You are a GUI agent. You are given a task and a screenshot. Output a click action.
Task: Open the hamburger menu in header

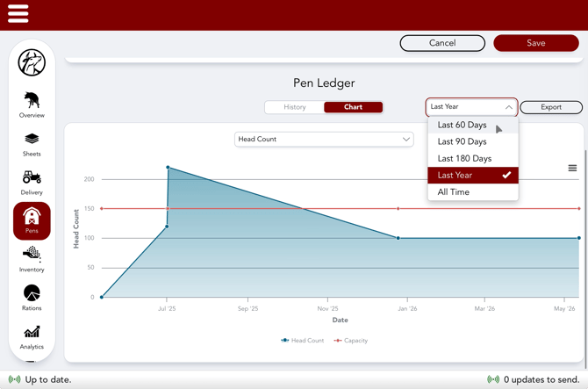click(x=18, y=14)
